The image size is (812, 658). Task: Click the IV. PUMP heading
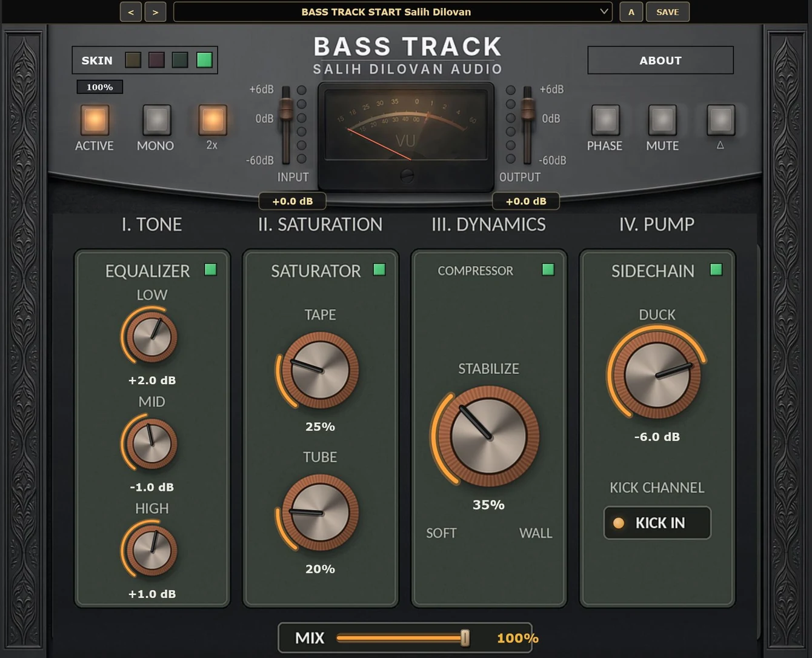657,225
